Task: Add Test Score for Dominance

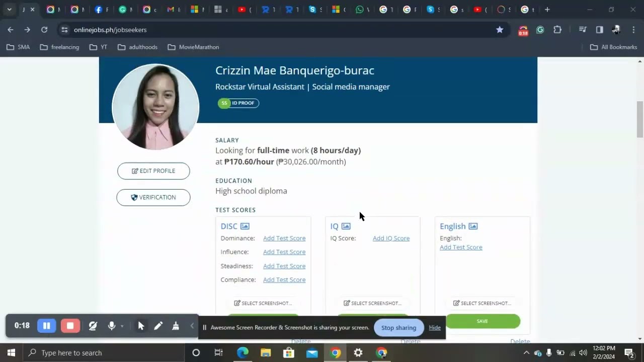Action: [x=284, y=238]
